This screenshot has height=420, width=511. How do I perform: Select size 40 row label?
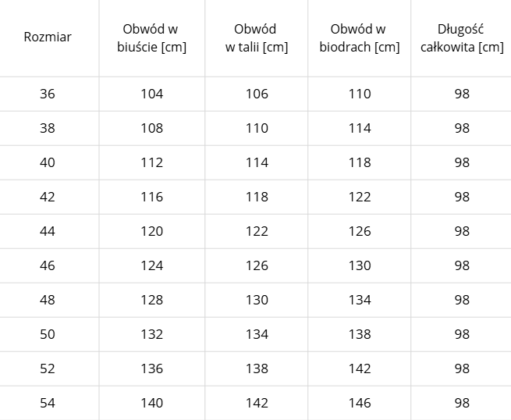pos(48,162)
